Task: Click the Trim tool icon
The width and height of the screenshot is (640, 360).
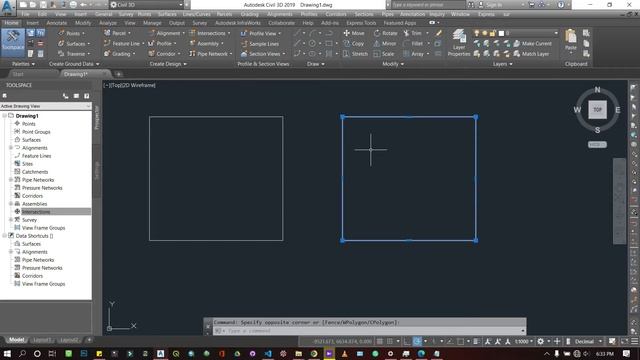Action: [x=406, y=33]
